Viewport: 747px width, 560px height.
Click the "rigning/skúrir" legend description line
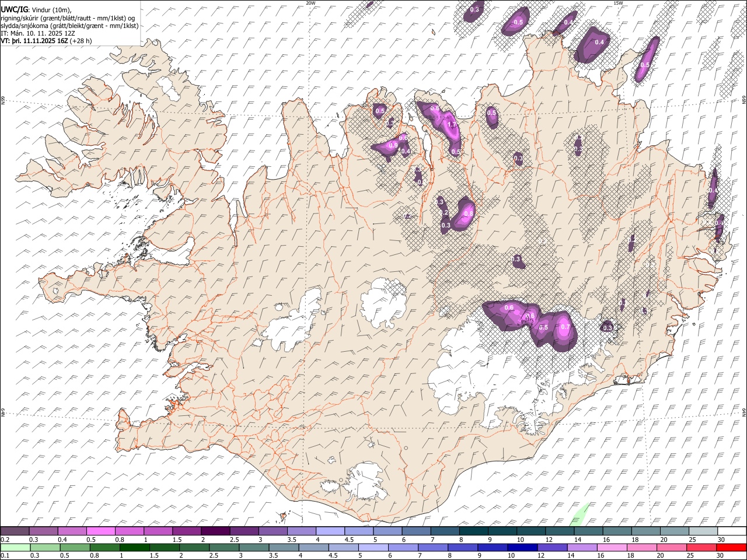69,18
